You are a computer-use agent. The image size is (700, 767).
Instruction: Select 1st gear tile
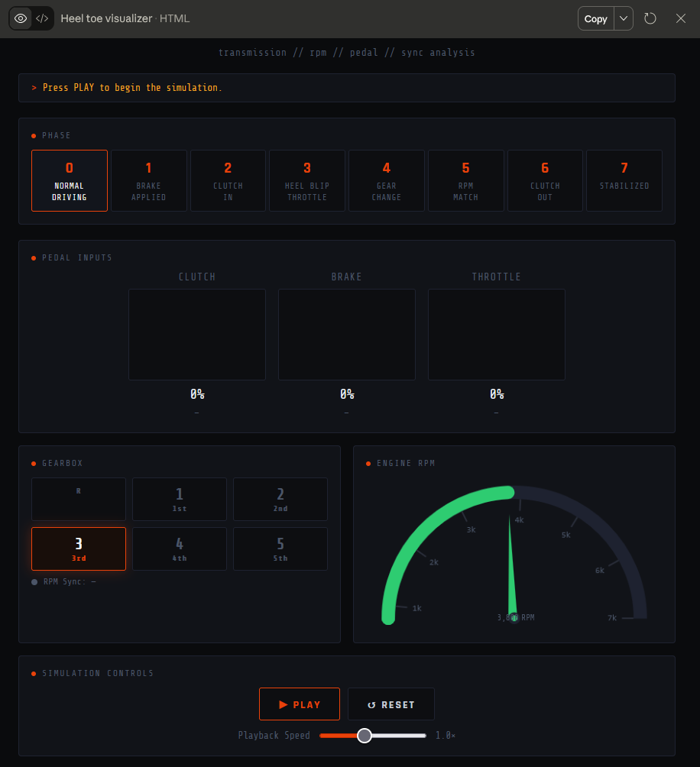tap(180, 500)
